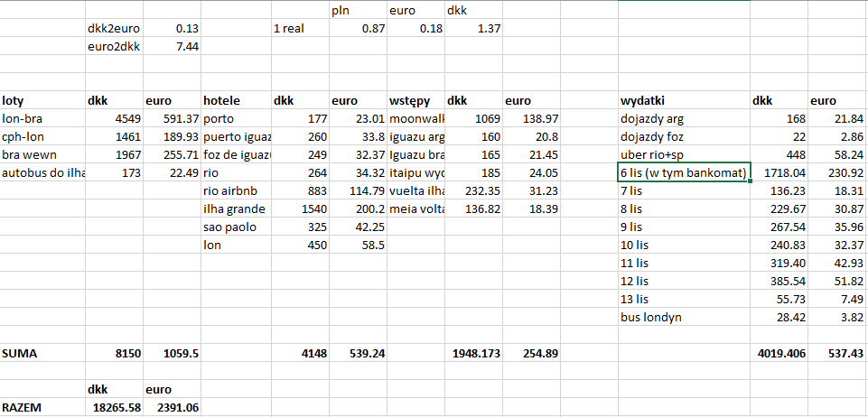Select the 4549 dkk cell
The height and width of the screenshot is (417, 868).
(114, 118)
